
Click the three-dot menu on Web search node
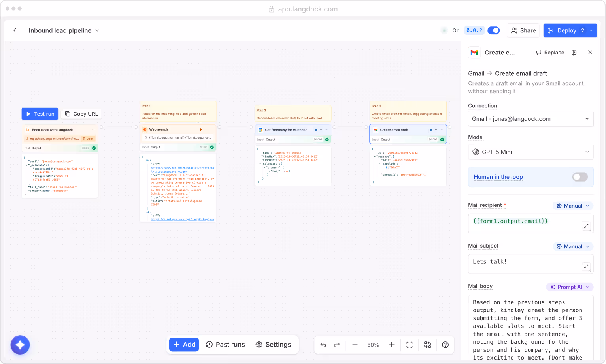tap(211, 129)
